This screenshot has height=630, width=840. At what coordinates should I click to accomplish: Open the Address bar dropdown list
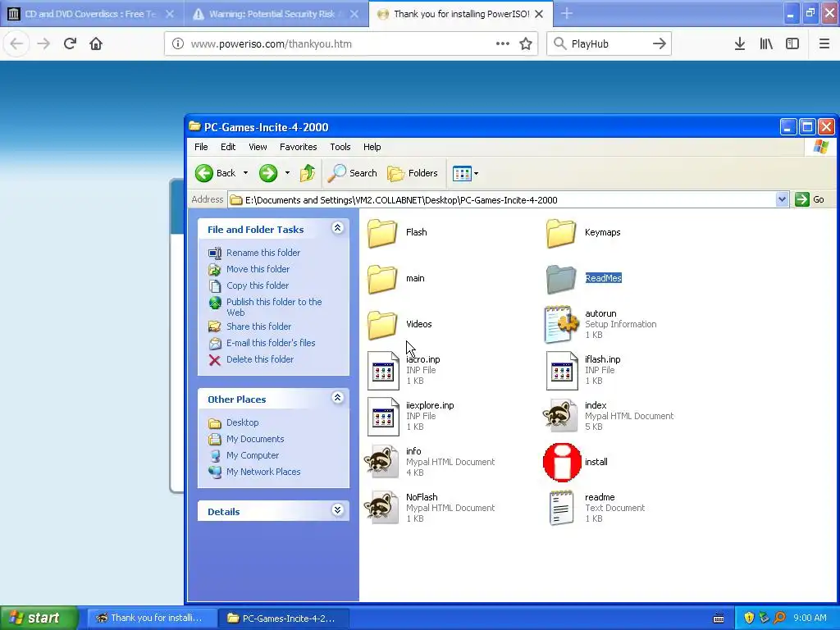click(782, 200)
